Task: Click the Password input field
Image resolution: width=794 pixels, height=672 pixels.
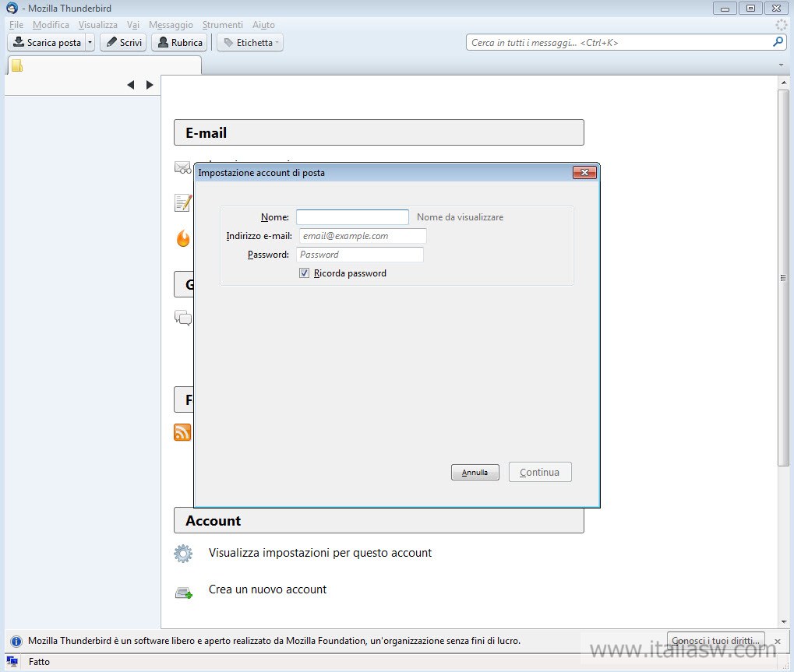Action: coord(359,255)
